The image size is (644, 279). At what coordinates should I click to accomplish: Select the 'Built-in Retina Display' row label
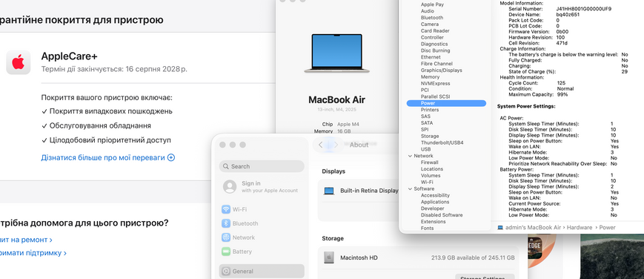click(369, 191)
